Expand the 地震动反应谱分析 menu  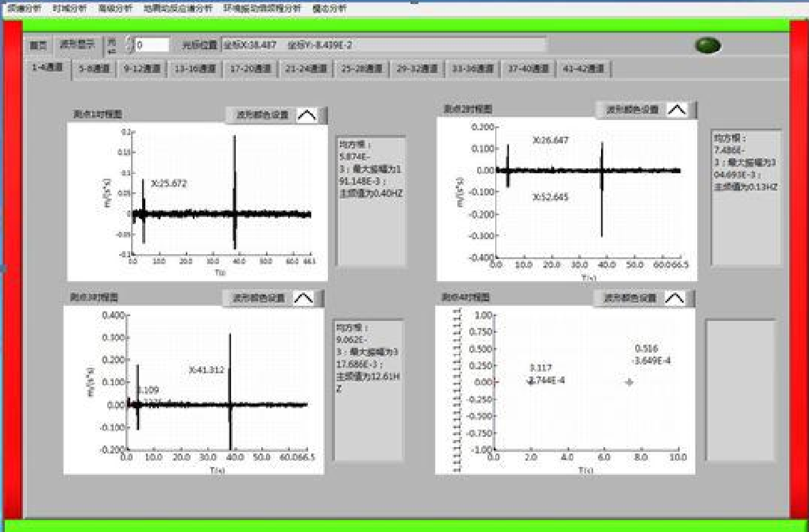click(x=178, y=8)
